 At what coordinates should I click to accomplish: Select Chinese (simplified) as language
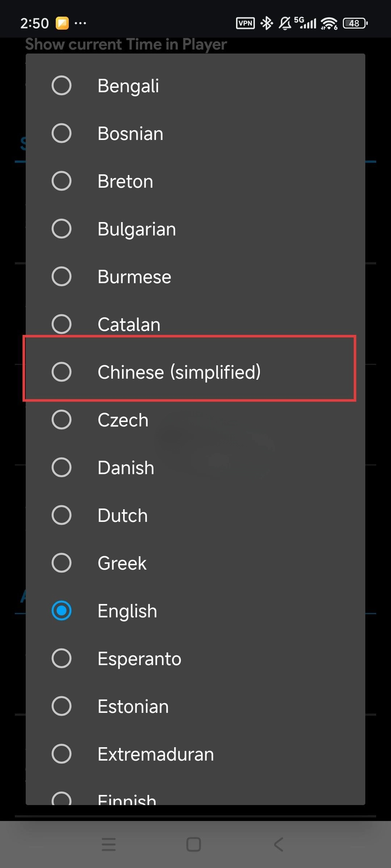click(x=180, y=371)
